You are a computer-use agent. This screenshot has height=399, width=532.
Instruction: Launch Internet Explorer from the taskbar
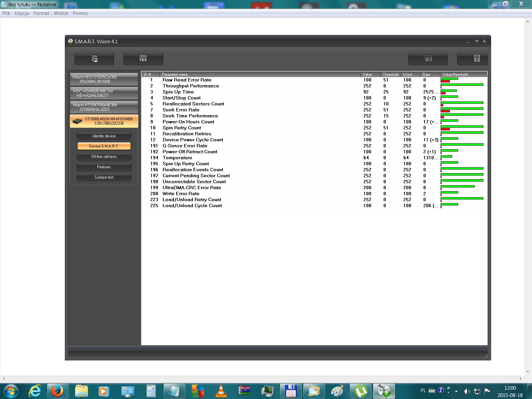coord(35,391)
